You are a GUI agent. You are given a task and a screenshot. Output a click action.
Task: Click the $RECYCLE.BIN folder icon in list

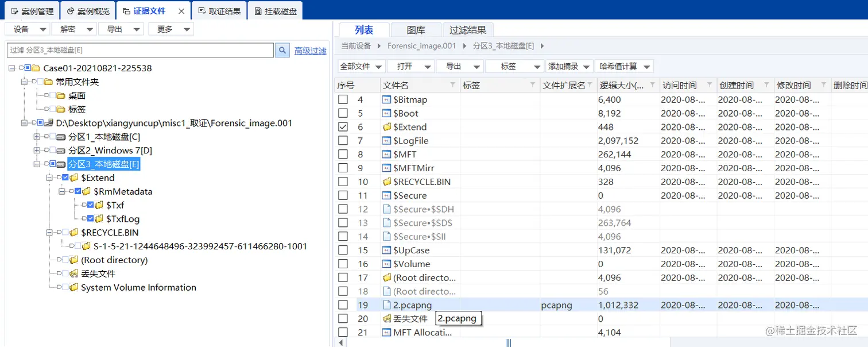tap(386, 182)
